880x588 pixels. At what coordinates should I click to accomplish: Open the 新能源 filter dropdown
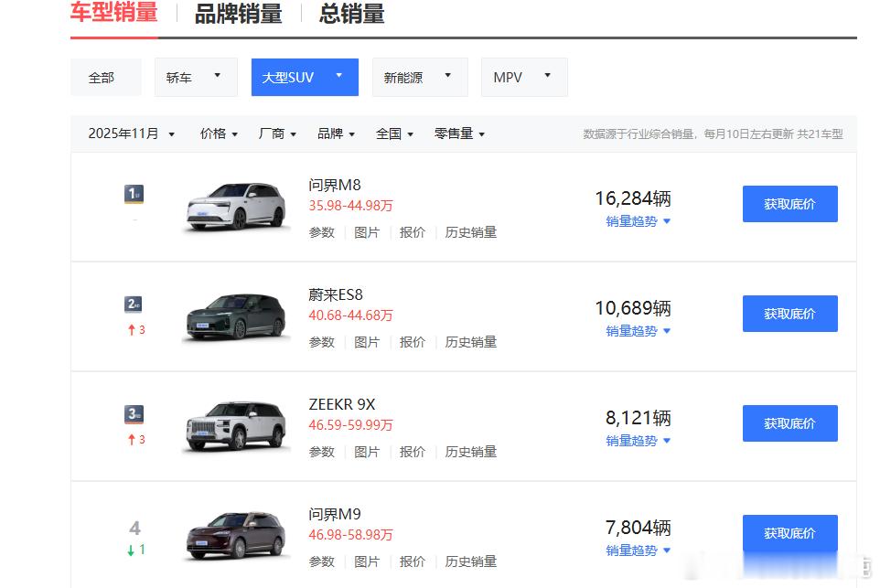419,77
